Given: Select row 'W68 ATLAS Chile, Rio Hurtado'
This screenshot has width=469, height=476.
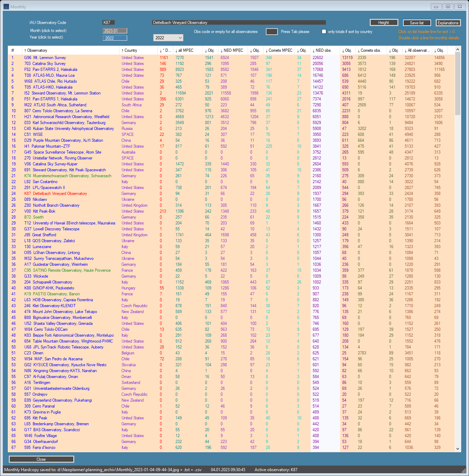Looking at the screenshot, I should tap(231, 81).
